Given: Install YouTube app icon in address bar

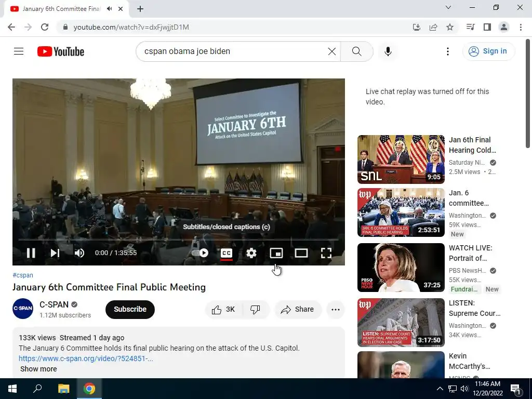Looking at the screenshot, I should [x=416, y=27].
